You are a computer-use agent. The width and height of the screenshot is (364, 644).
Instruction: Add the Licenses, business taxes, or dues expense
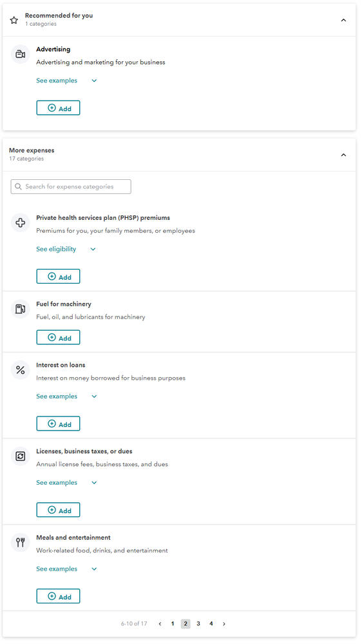[x=58, y=510]
